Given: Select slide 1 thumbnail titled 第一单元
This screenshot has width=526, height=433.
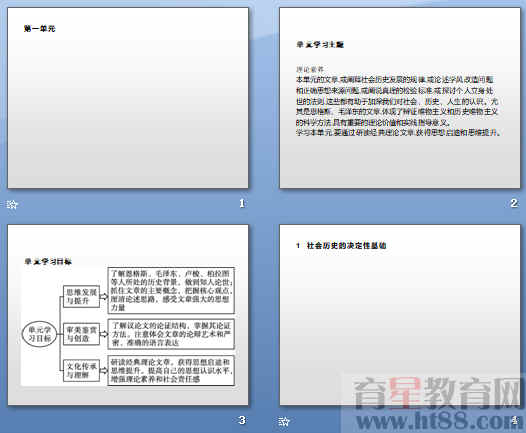Looking at the screenshot, I should click(x=128, y=98).
